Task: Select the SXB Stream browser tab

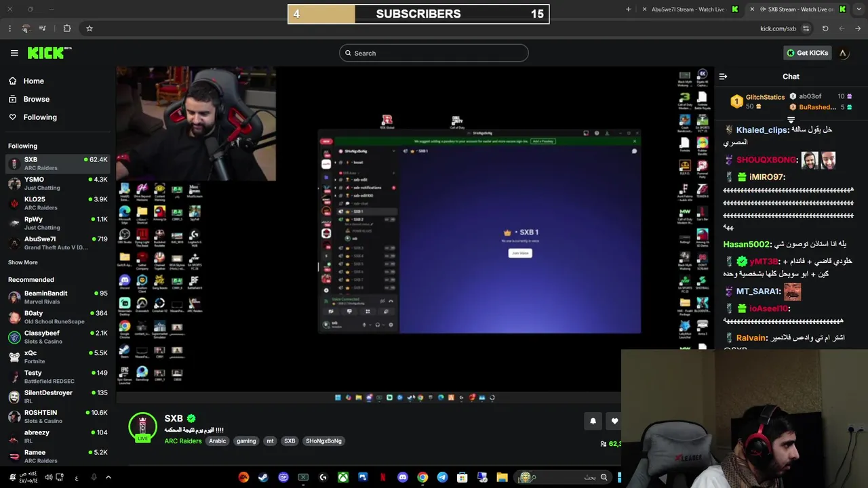Action: click(797, 9)
